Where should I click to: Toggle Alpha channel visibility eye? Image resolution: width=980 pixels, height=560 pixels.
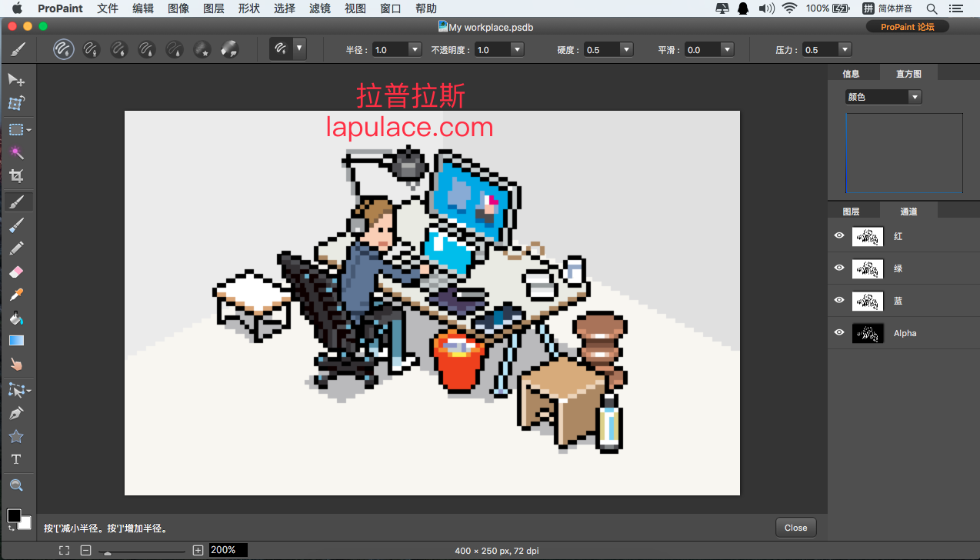[x=839, y=333]
